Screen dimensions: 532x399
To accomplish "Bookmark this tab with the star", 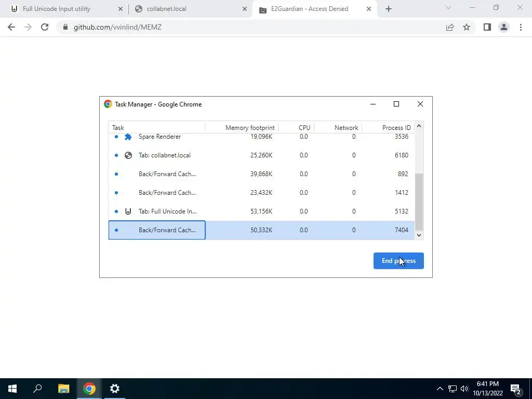I will [467, 27].
